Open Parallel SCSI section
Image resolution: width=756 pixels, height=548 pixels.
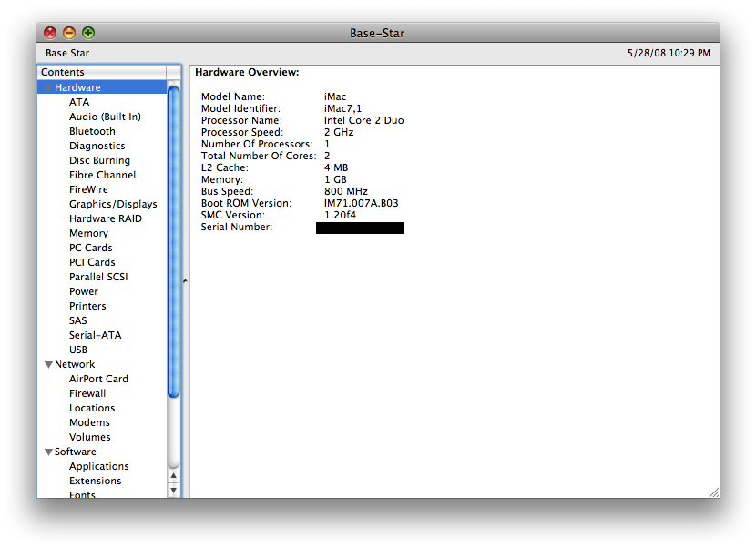98,277
